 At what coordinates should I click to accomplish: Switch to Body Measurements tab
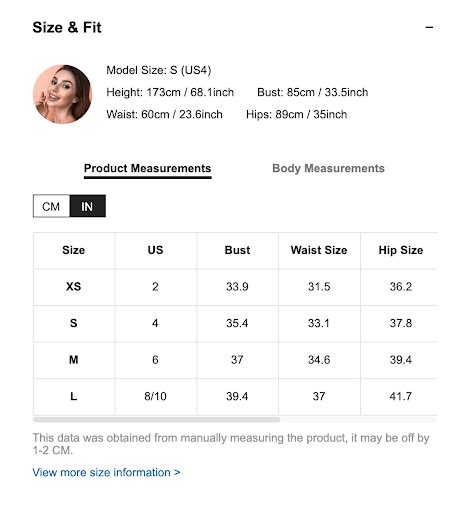328,168
